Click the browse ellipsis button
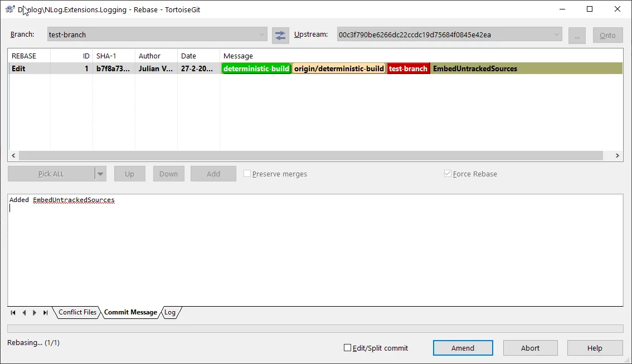632x364 pixels. 577,36
